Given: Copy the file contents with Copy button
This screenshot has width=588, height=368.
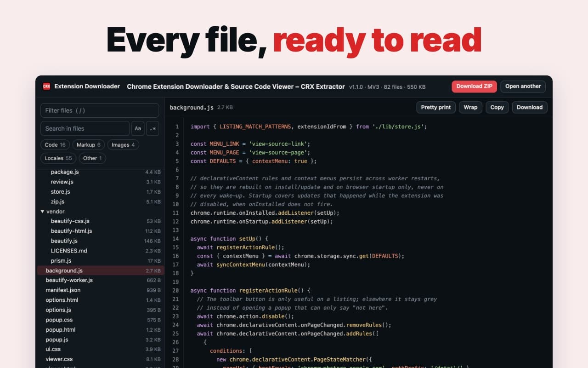Looking at the screenshot, I should coord(497,107).
